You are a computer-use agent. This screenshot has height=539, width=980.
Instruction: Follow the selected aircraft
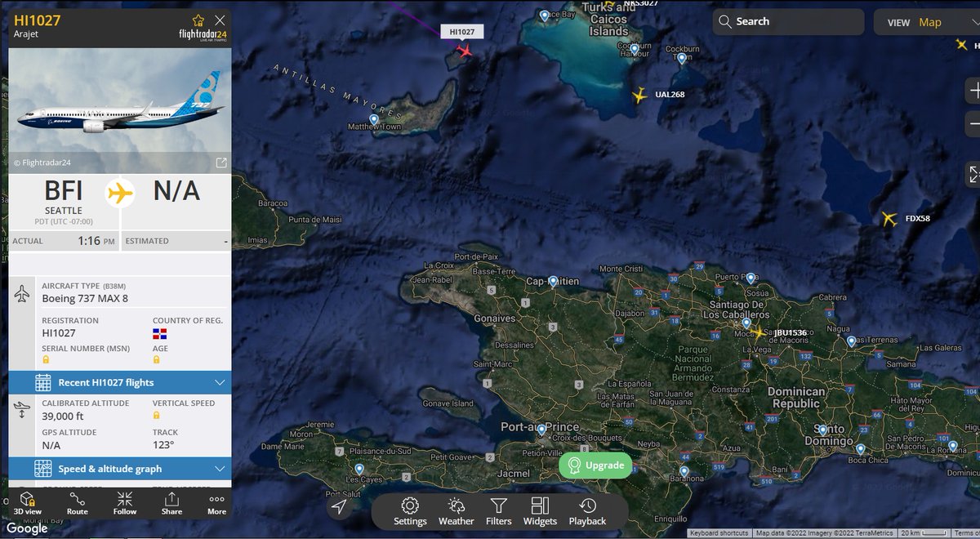125,502
